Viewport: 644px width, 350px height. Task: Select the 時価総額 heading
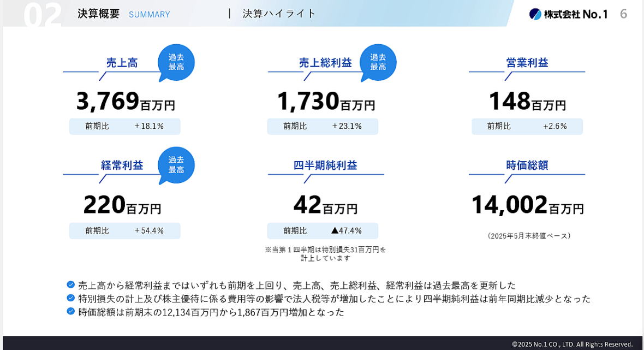point(527,165)
